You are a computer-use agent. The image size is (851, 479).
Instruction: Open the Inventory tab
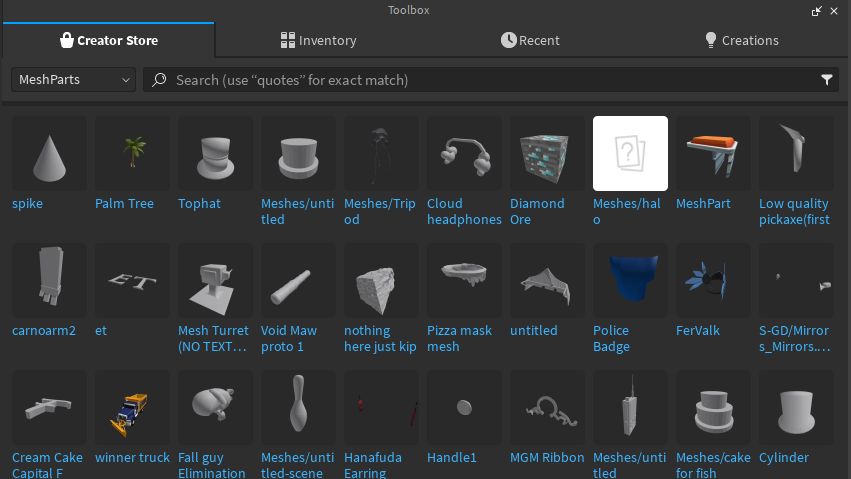click(x=319, y=40)
